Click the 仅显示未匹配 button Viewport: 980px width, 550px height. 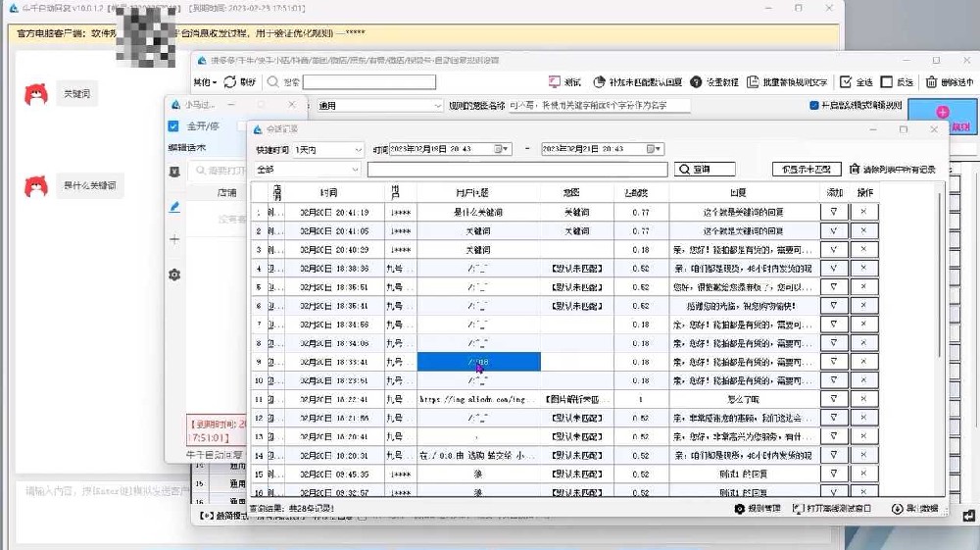coord(807,170)
